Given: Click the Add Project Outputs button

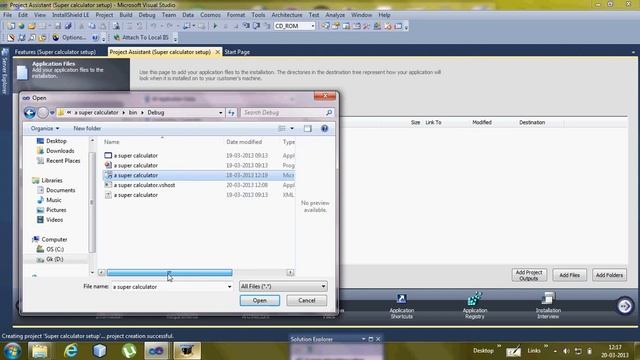Looking at the screenshot, I should click(529, 275).
